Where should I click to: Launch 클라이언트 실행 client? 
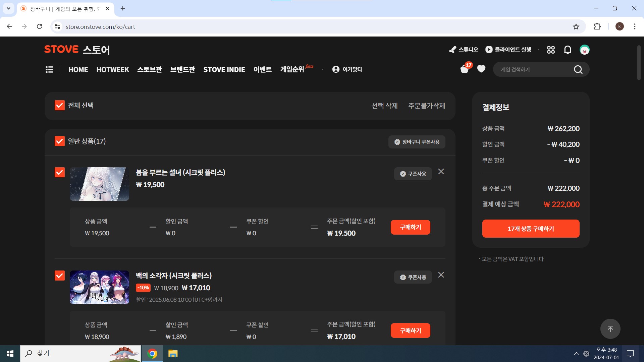tap(508, 50)
